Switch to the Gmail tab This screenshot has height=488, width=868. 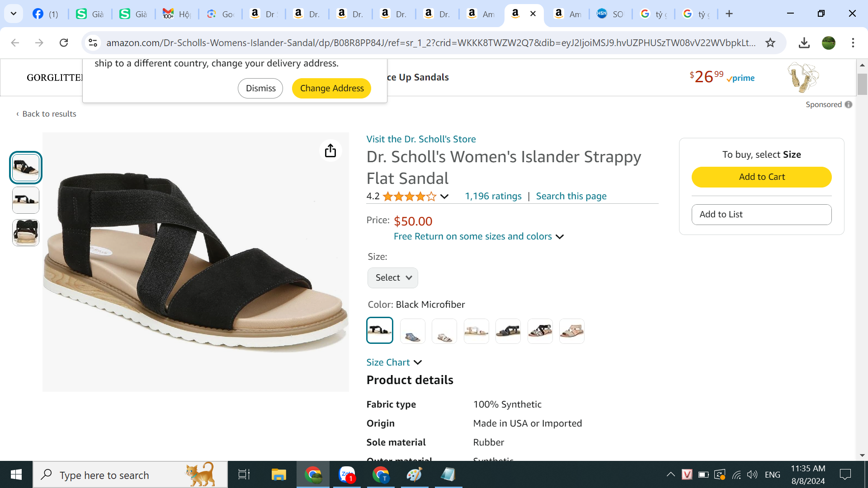[x=176, y=14]
